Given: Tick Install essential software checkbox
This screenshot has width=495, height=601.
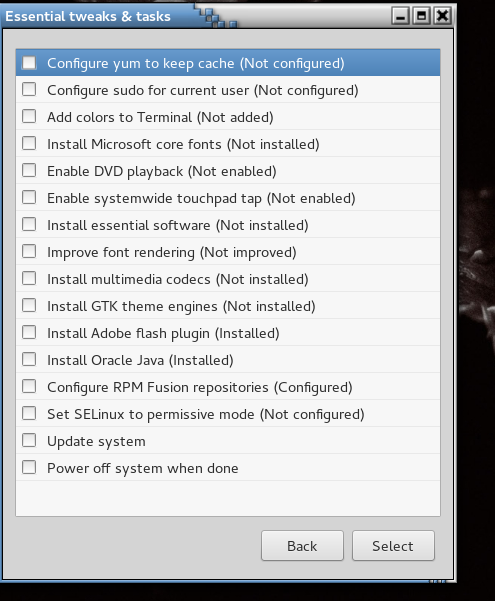Looking at the screenshot, I should [29, 224].
